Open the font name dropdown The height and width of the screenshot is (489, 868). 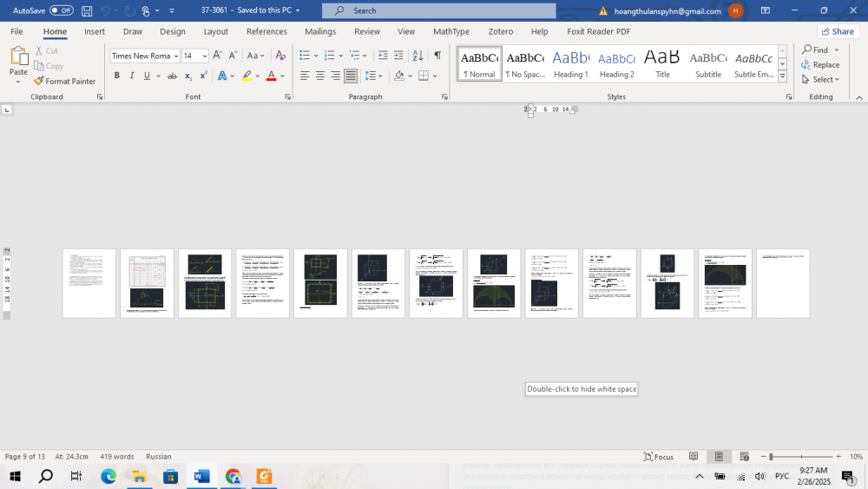pyautogui.click(x=175, y=56)
